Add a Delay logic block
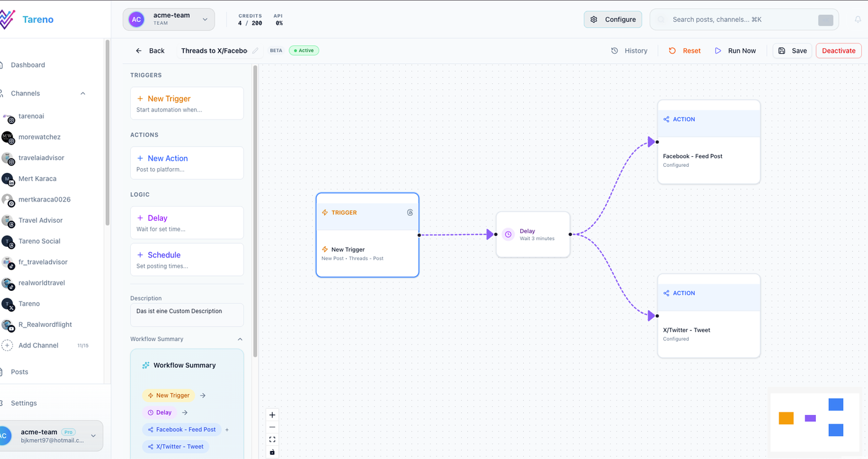This screenshot has width=868, height=459. pyautogui.click(x=187, y=223)
